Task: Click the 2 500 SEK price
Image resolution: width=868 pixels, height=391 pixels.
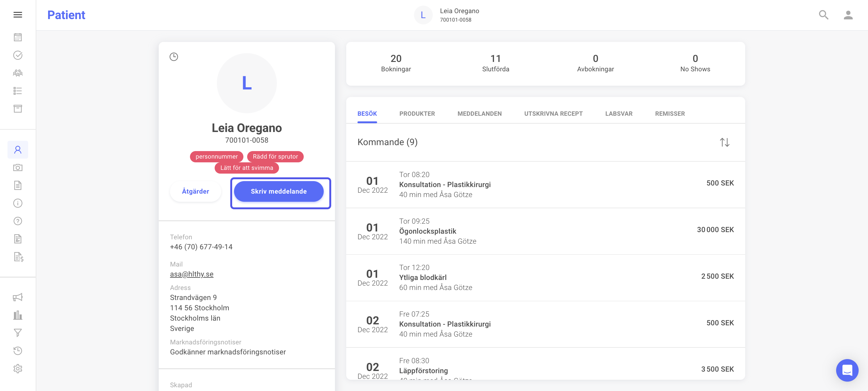Action: click(x=717, y=276)
